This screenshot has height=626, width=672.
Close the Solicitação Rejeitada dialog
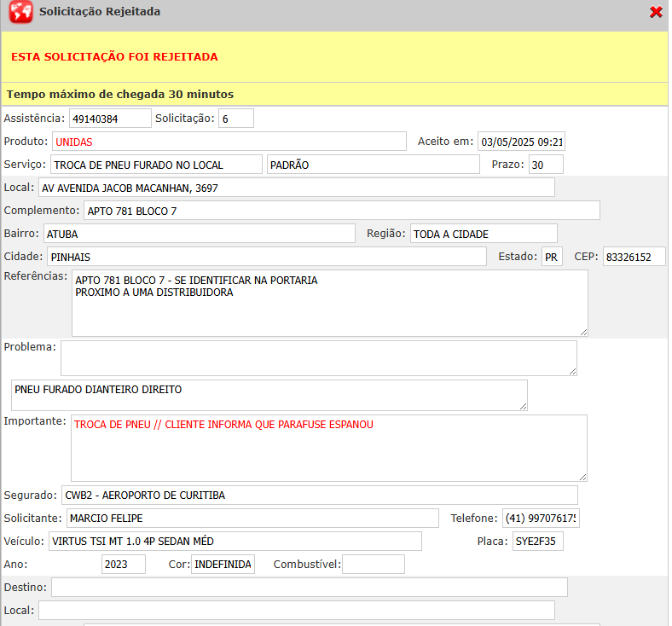[x=656, y=12]
